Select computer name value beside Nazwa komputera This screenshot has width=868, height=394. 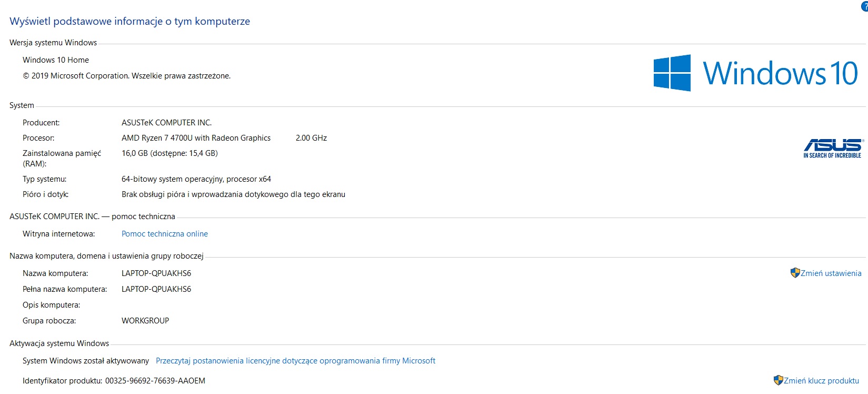156,273
